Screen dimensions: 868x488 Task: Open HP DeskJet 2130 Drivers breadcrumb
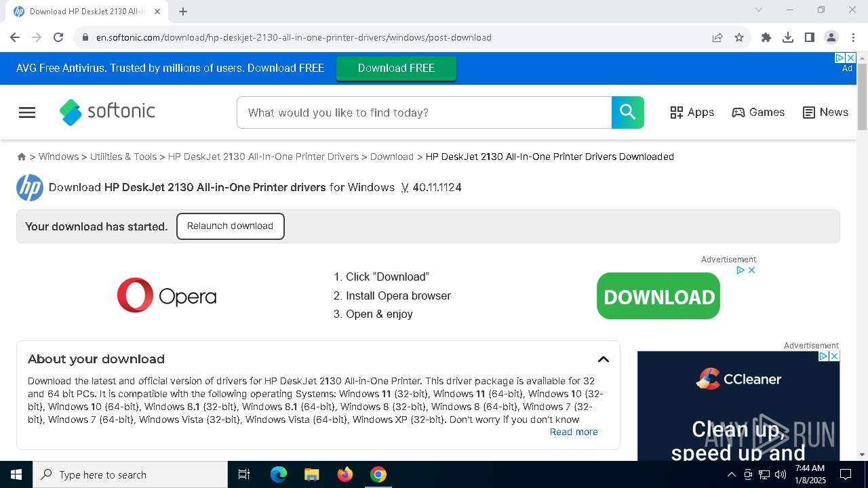pos(263,157)
